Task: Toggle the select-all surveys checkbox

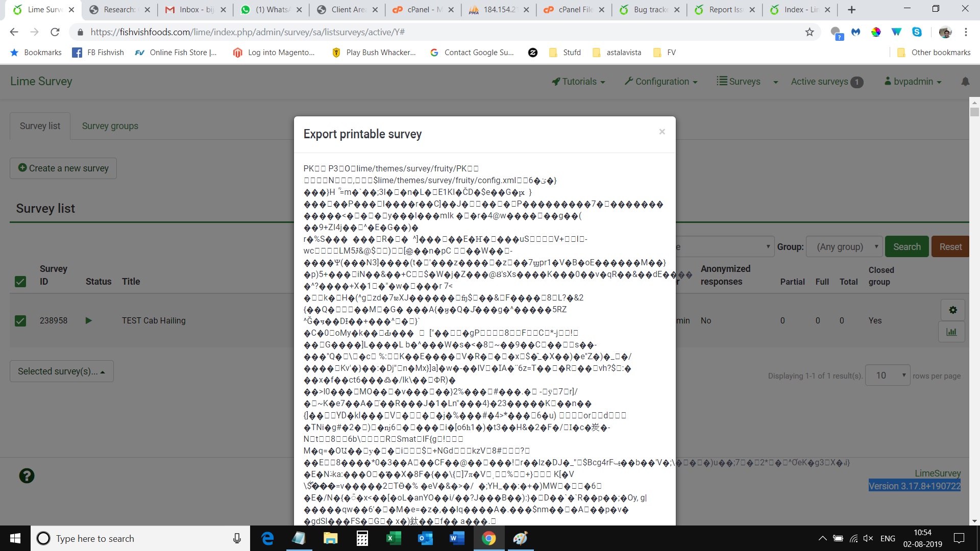Action: [x=20, y=281]
